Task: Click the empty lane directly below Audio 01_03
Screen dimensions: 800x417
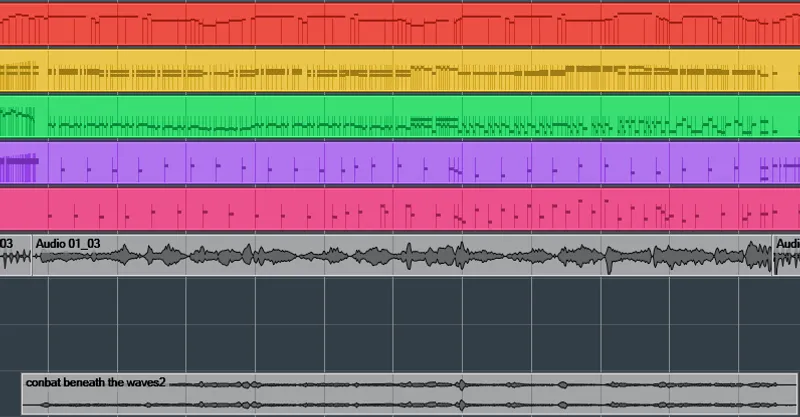Action: tap(400, 300)
